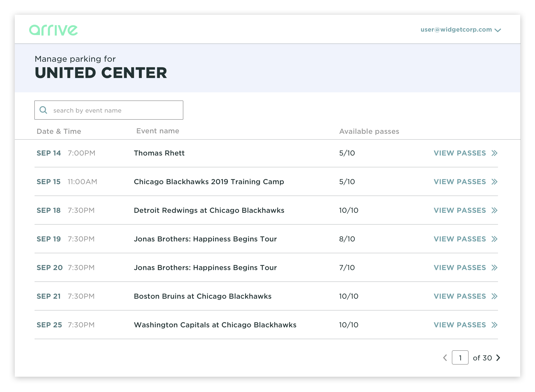This screenshot has width=535, height=392.
Task: View passes for Washington Capitals game
Action: pyautogui.click(x=466, y=325)
